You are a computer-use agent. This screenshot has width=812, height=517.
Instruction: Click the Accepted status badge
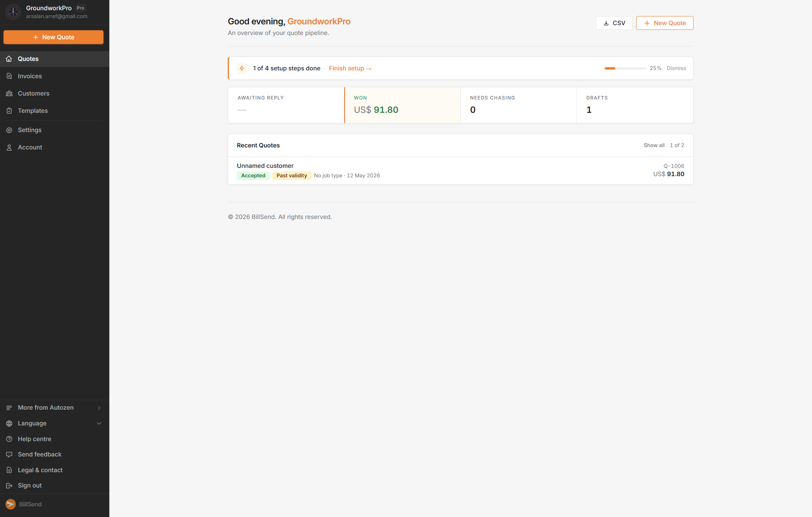(253, 176)
